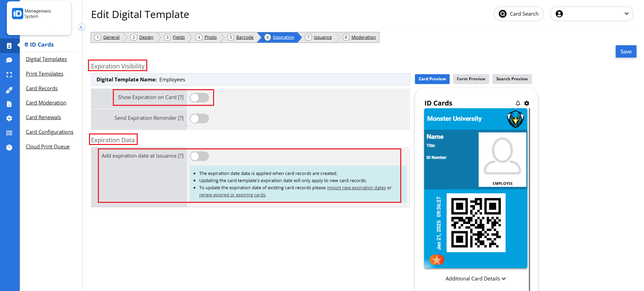Image resolution: width=644 pixels, height=291 pixels.
Task: Expand Additional Card Details
Action: point(476,279)
